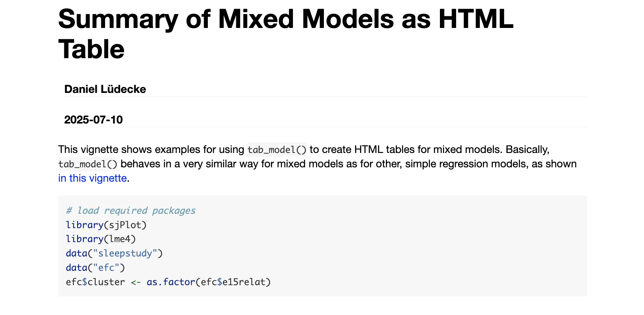
Task: Click author name Daniel Lüdecke
Action: (105, 89)
